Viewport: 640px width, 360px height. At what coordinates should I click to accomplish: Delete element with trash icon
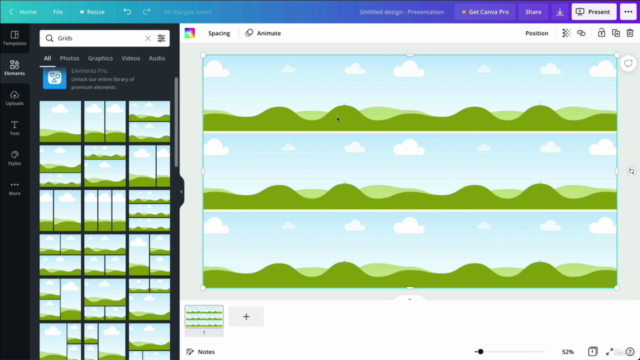(630, 33)
